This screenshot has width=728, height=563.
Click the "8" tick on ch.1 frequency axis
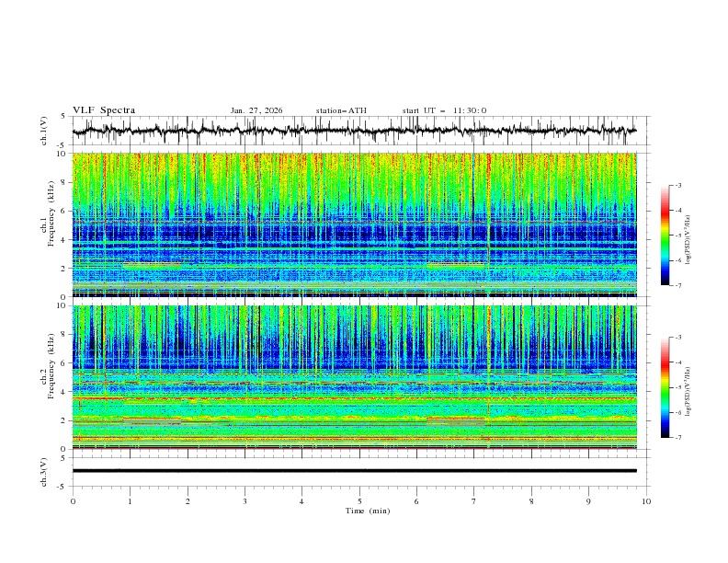coord(65,182)
